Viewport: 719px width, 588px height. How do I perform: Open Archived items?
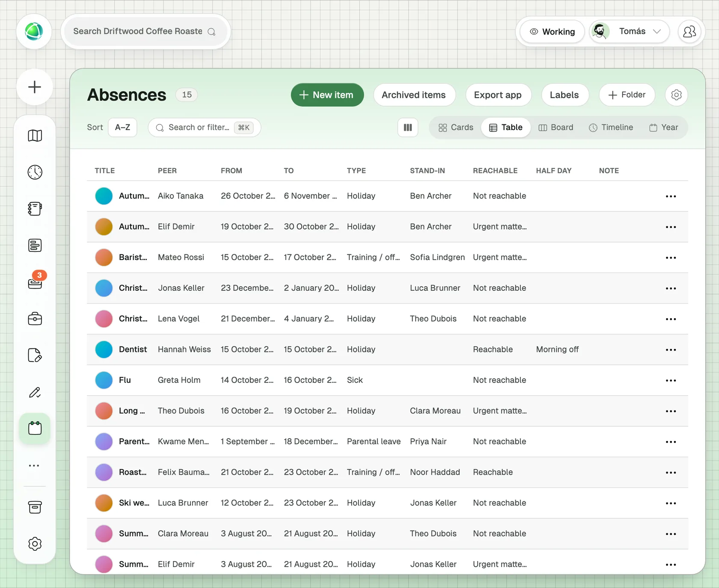click(414, 95)
